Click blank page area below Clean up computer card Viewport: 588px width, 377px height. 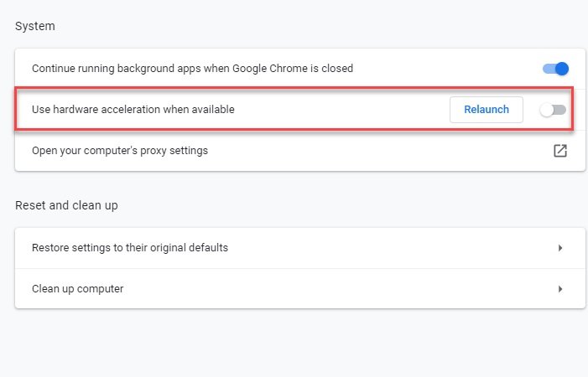coord(300,343)
